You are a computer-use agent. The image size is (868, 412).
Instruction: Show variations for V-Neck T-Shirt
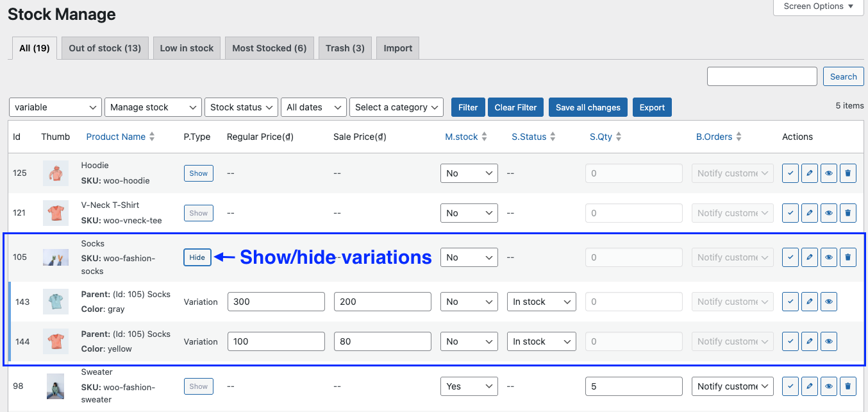coord(199,213)
